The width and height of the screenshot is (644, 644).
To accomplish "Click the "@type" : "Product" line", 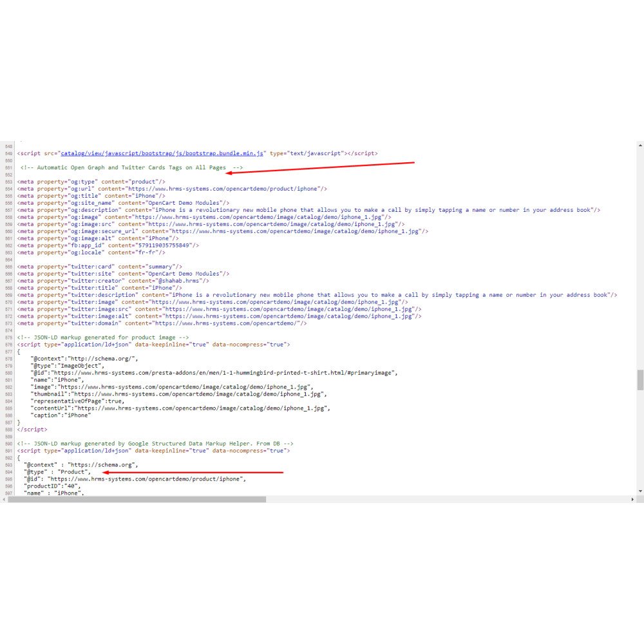I will 57,472.
